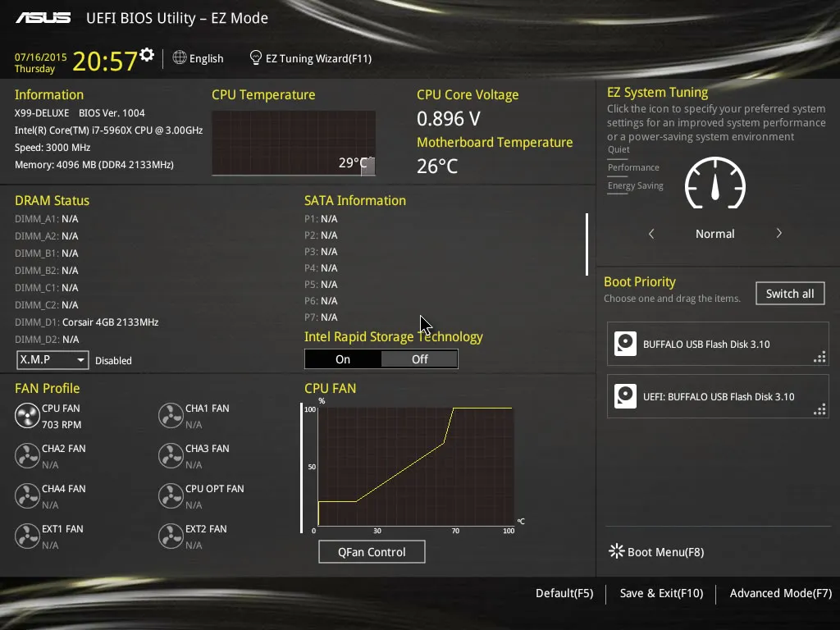Screen dimensions: 840x630
Task: Click the CHA1 FAN fan icon
Action: (171, 416)
